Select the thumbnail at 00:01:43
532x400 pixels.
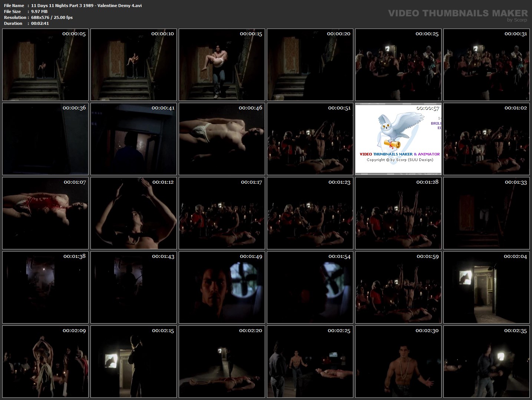133,287
